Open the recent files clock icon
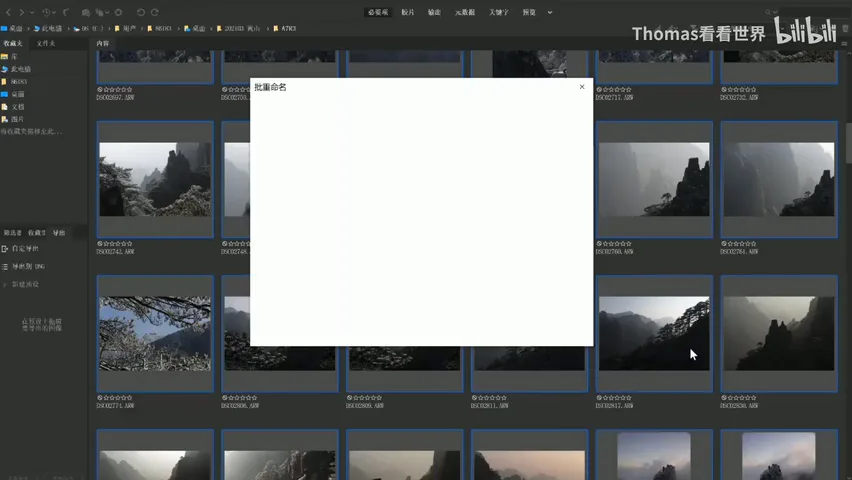This screenshot has height=480, width=852. (46, 13)
